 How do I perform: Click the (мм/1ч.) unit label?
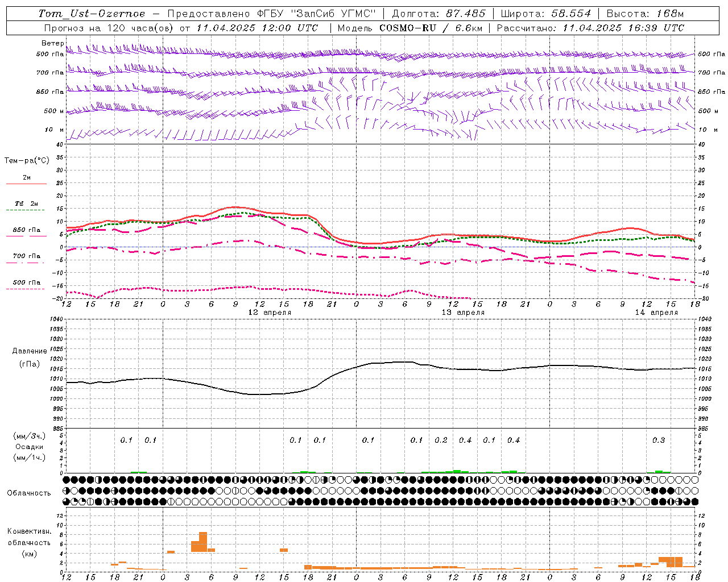pyautogui.click(x=30, y=458)
